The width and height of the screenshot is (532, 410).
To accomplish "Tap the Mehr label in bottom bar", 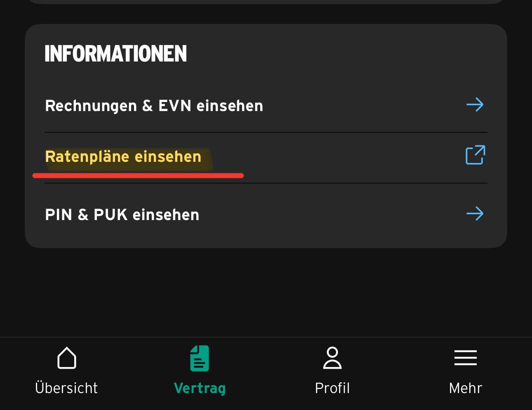I will coord(465,388).
